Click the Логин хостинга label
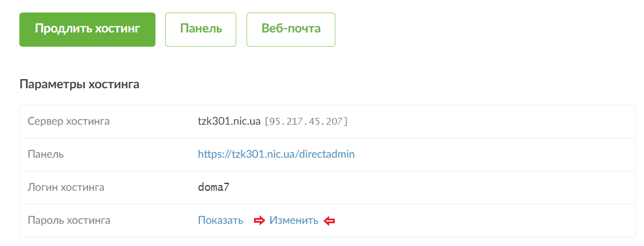Viewport: 644px width, 246px height. coord(65,188)
